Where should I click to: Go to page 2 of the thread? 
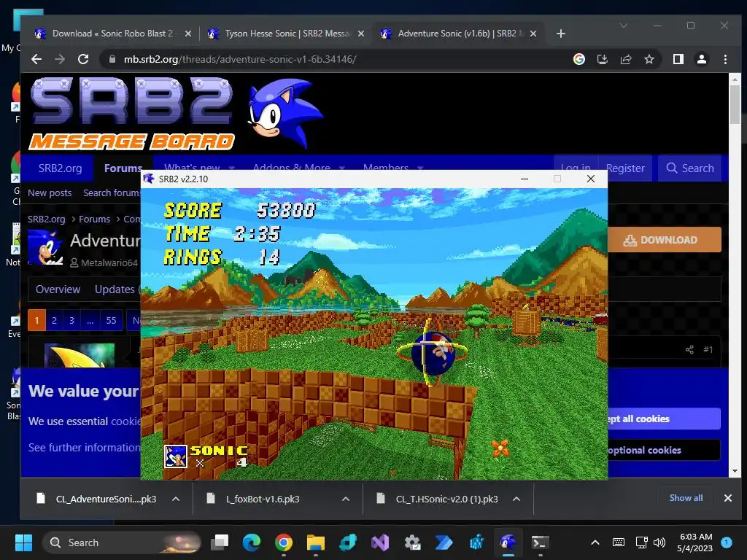tap(54, 320)
